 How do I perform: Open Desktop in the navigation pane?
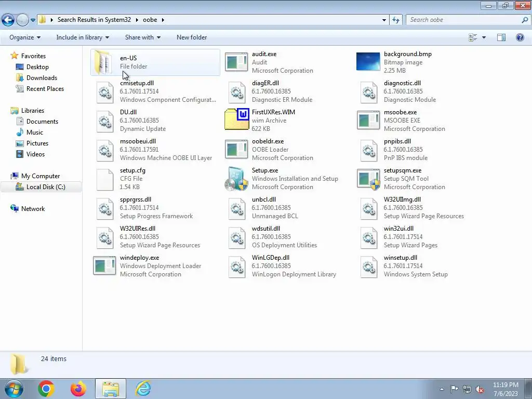(37, 67)
